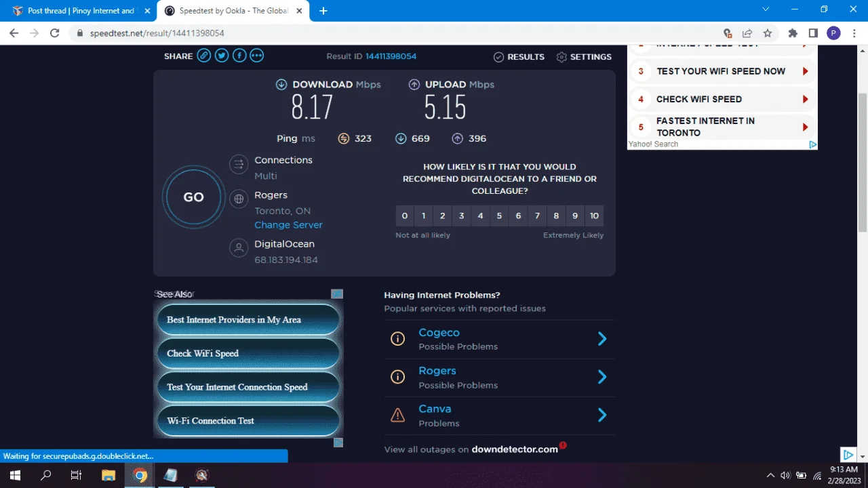Open the RESULTS page
Viewport: 868px width, 488px height.
[519, 57]
